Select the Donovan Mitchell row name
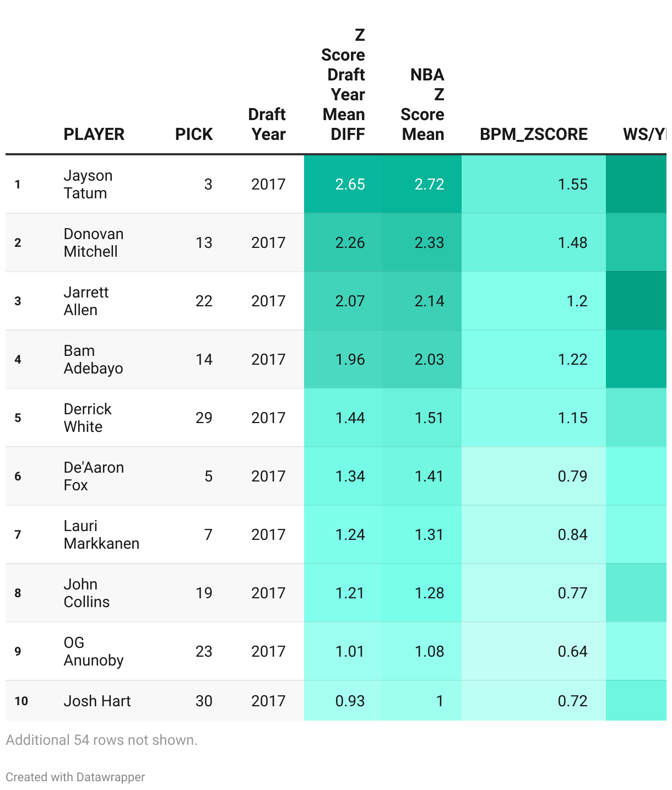This screenshot has height=790, width=672. (94, 242)
